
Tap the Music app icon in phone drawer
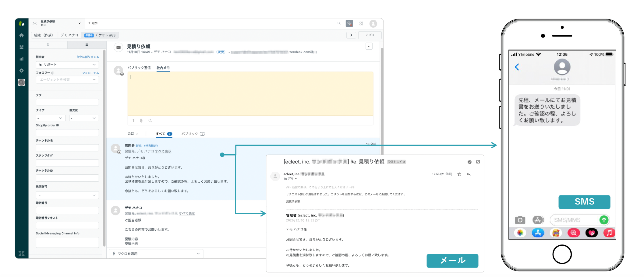(x=609, y=233)
